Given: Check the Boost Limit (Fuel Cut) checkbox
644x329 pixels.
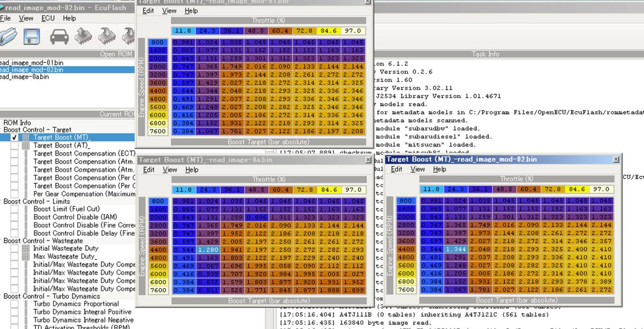Looking at the screenshot, I should pyautogui.click(x=14, y=209).
